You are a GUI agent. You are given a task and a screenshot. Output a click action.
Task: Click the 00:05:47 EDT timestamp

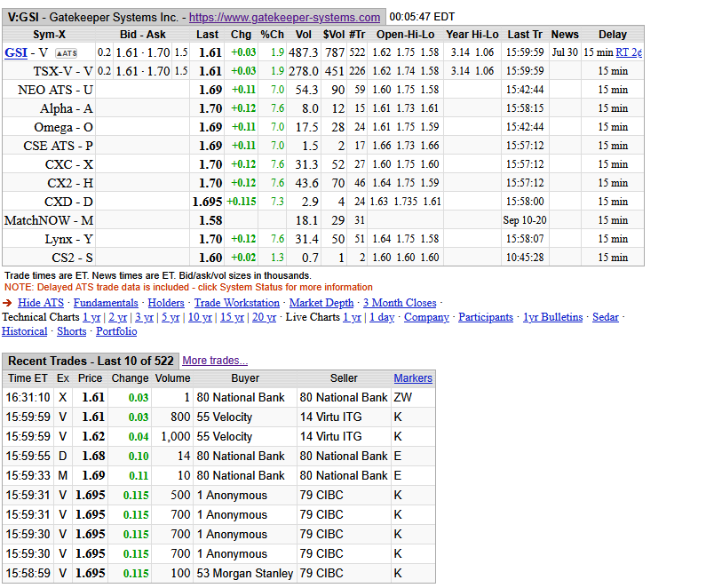pyautogui.click(x=422, y=17)
